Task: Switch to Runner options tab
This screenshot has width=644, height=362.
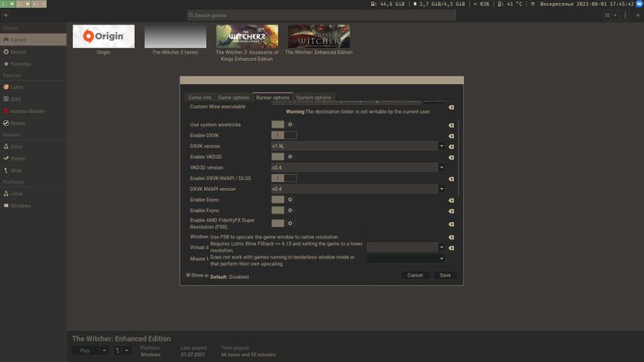Action: [272, 98]
